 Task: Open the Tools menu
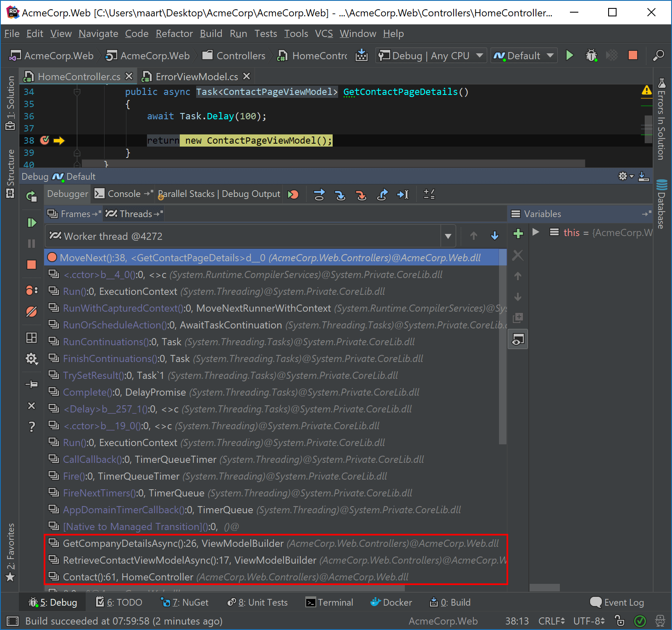coord(296,34)
